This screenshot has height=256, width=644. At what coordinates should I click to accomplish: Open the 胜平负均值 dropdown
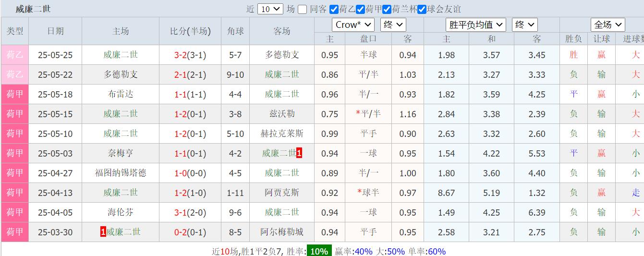pyautogui.click(x=476, y=24)
